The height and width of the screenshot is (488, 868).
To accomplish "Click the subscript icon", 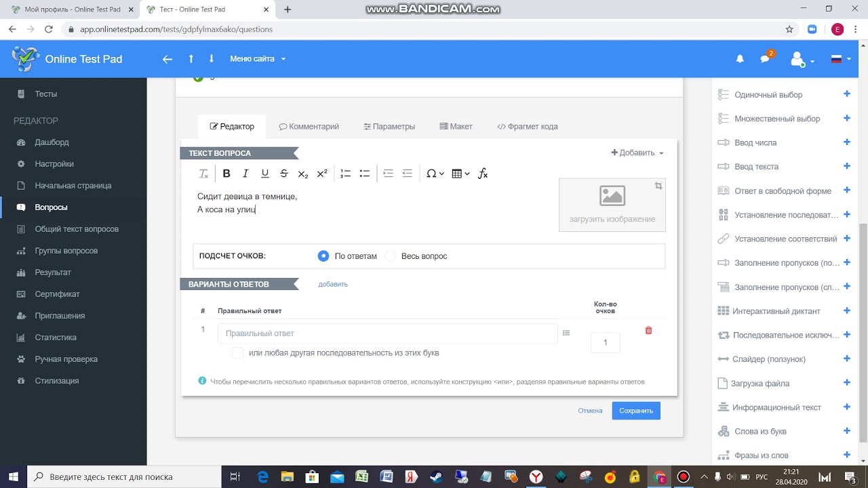I will coord(303,174).
